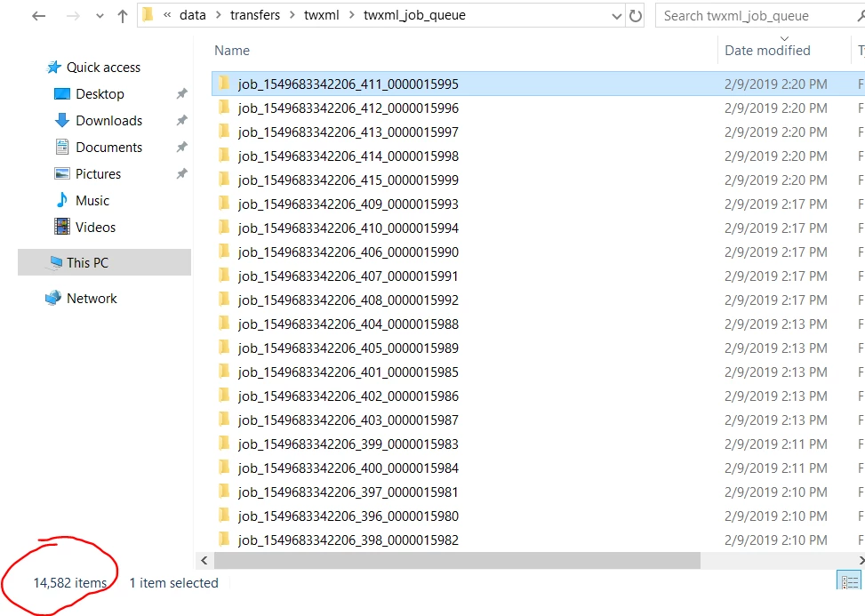The height and width of the screenshot is (616, 865).
Task: Refresh the twxml_job_queue folder
Action: 636,16
